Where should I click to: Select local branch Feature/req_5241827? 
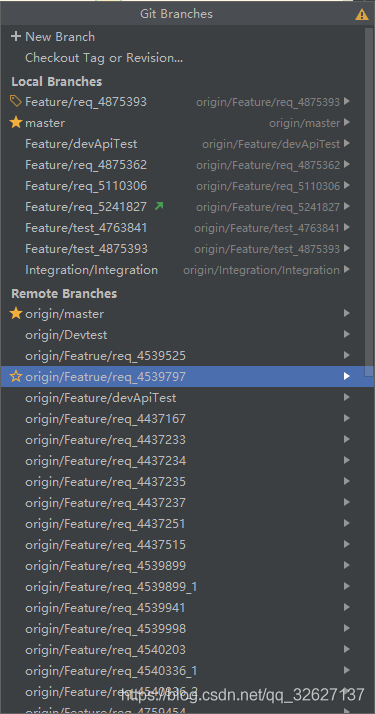pos(86,207)
